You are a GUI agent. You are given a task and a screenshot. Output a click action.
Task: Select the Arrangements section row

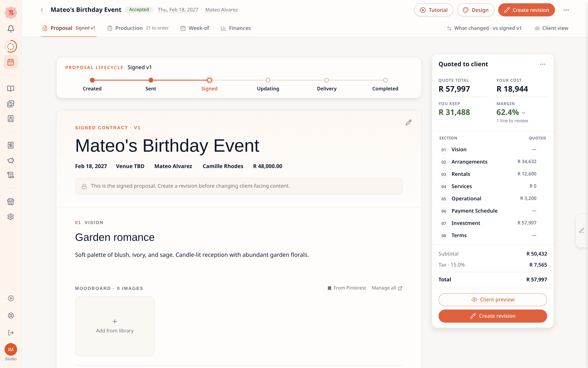(x=492, y=162)
